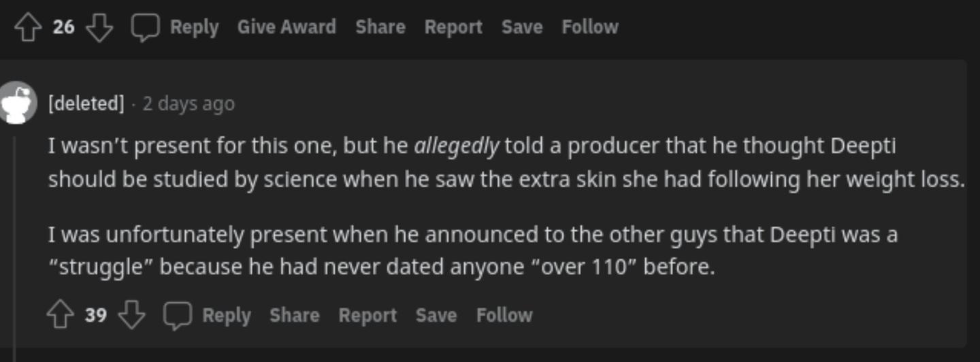
Task: Click the deleted user's avatar icon
Action: point(18,103)
